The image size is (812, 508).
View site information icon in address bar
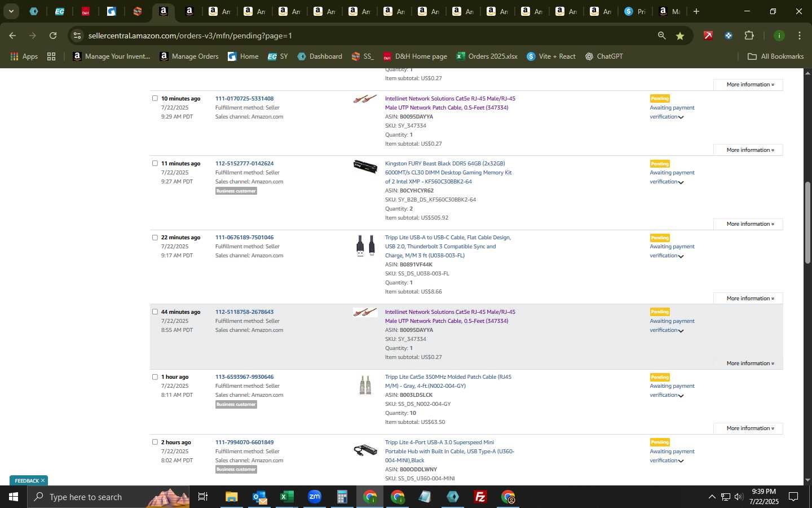(77, 36)
